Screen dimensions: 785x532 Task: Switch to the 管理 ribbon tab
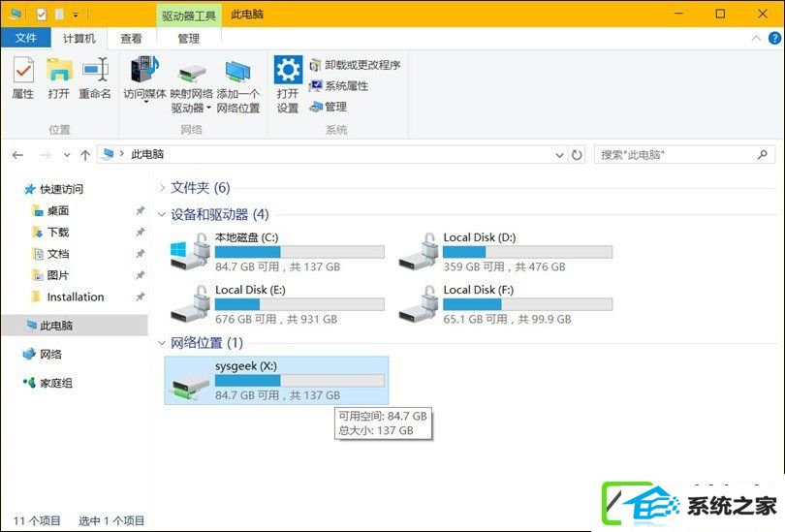[189, 38]
